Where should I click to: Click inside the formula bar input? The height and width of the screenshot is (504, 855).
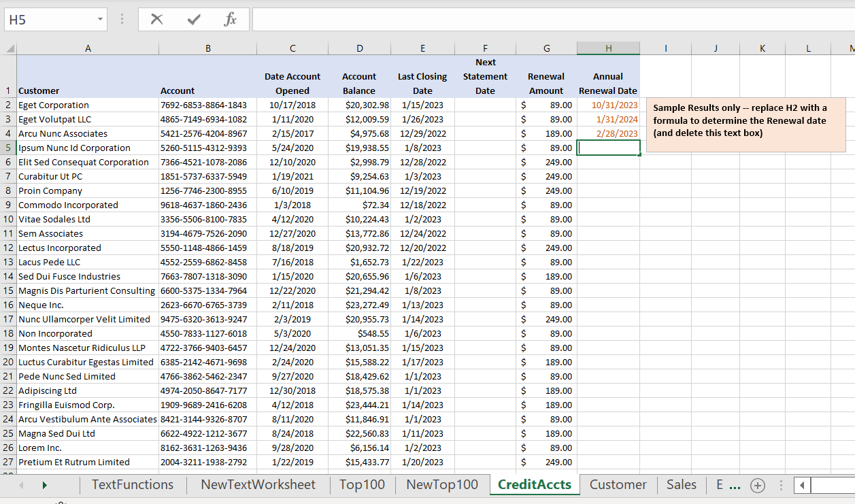(x=544, y=20)
